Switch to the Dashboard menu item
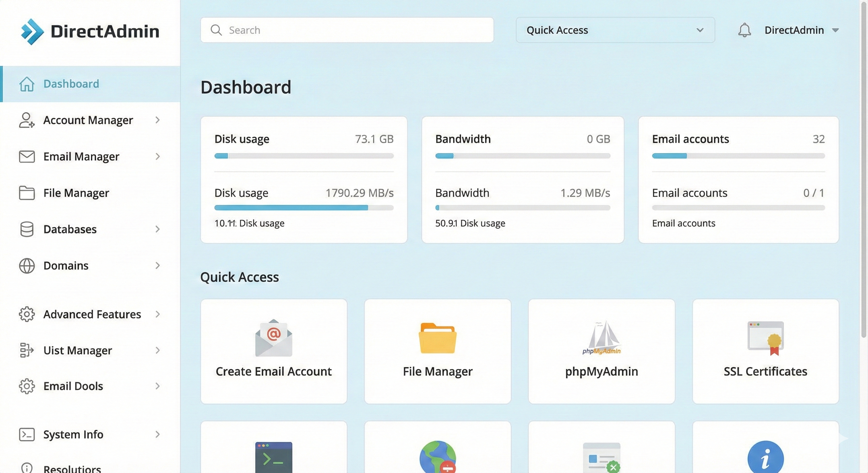The image size is (868, 473). (71, 83)
